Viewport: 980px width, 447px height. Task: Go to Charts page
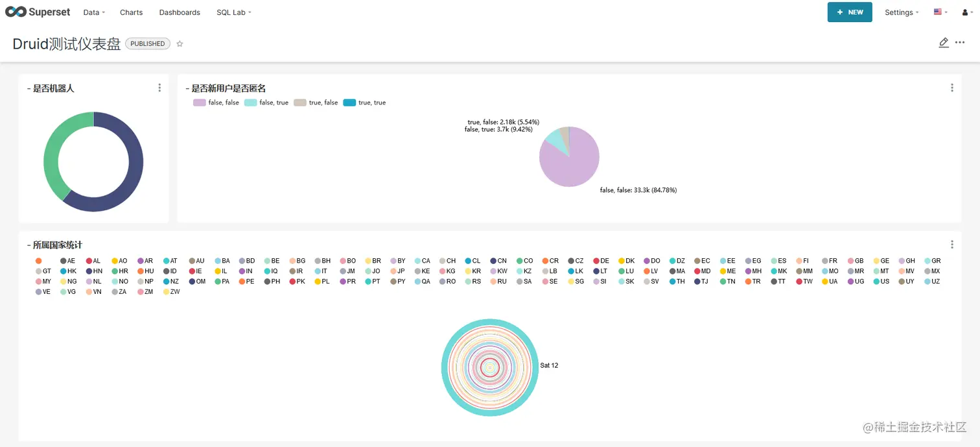click(x=132, y=12)
